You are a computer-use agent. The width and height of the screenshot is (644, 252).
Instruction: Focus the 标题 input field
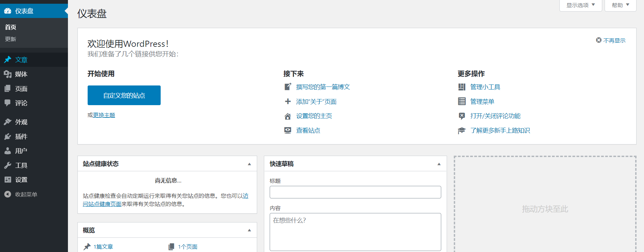(355, 192)
